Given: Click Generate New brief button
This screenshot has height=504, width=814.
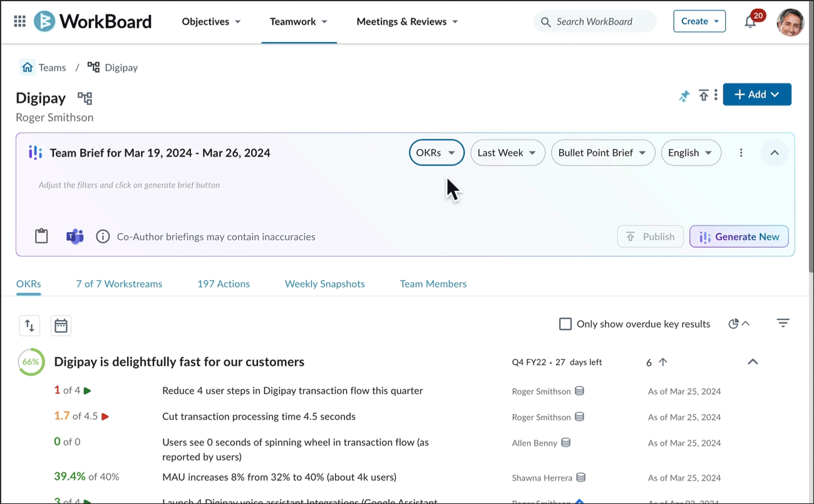Looking at the screenshot, I should [739, 237].
